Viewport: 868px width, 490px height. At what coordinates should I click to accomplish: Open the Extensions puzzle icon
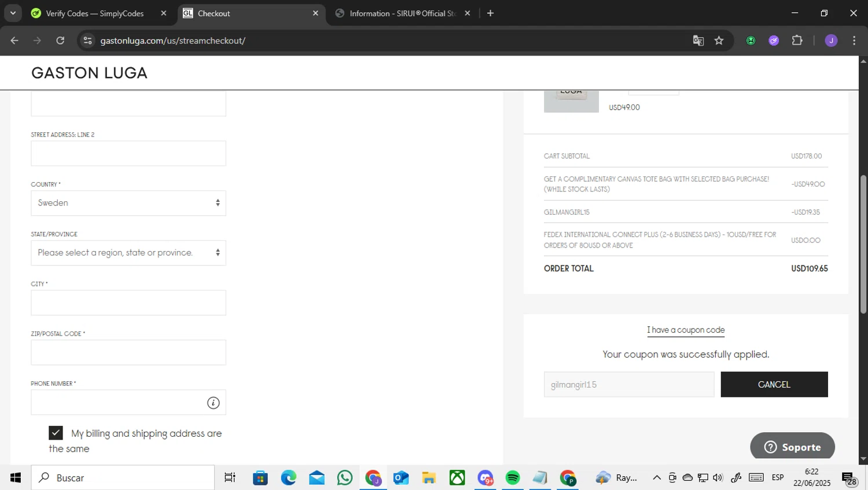pyautogui.click(x=797, y=40)
